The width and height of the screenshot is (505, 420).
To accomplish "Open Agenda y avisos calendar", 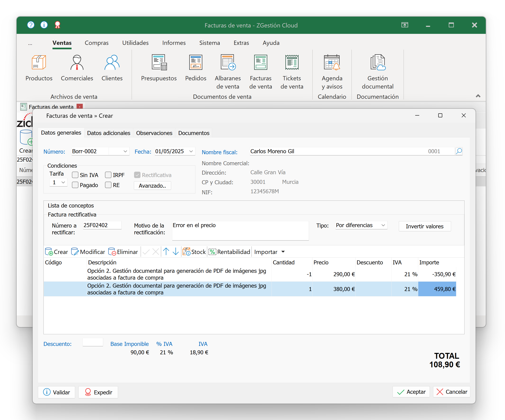I will coord(332,72).
